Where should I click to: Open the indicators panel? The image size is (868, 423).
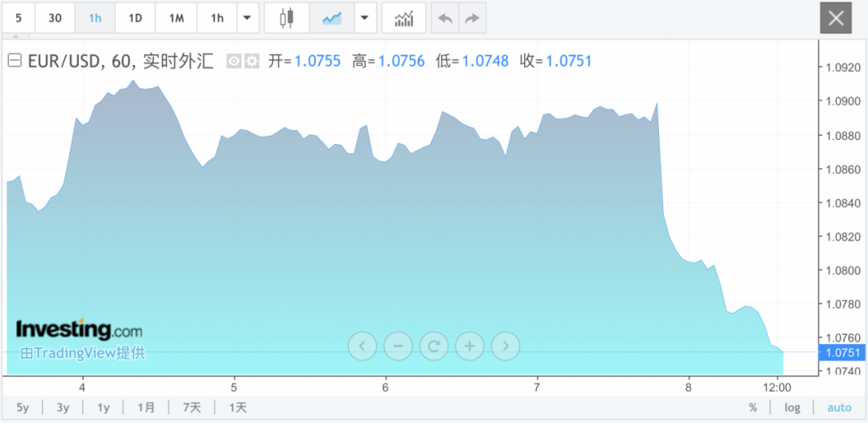pyautogui.click(x=404, y=18)
